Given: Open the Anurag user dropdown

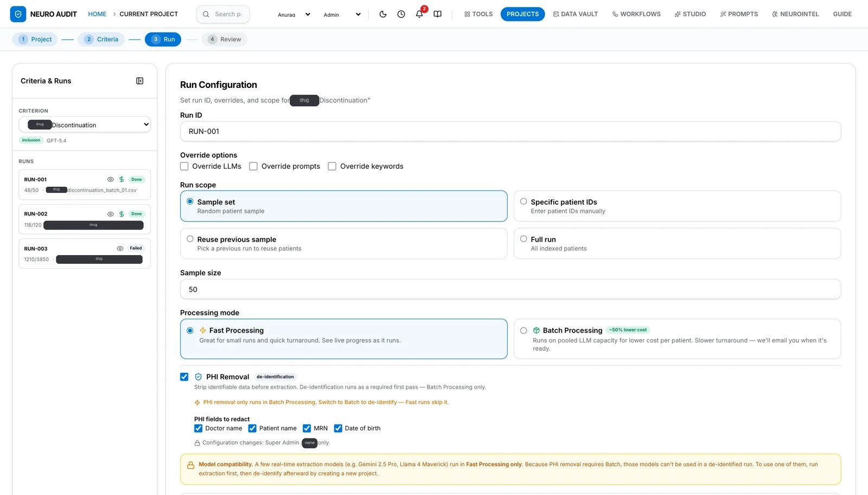Looking at the screenshot, I should (x=294, y=15).
